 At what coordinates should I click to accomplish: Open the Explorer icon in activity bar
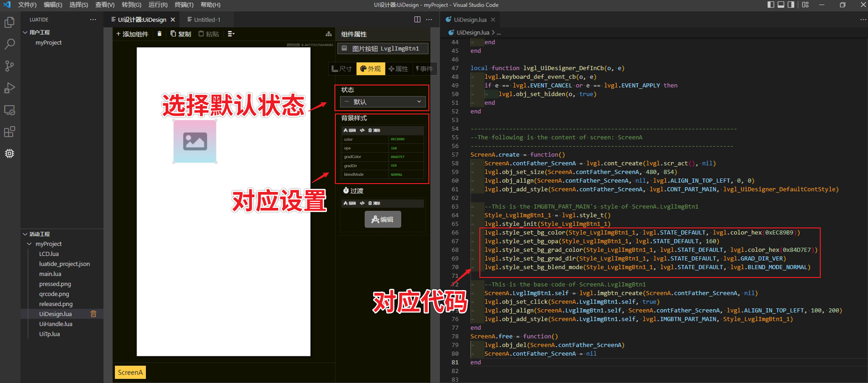pos(9,22)
